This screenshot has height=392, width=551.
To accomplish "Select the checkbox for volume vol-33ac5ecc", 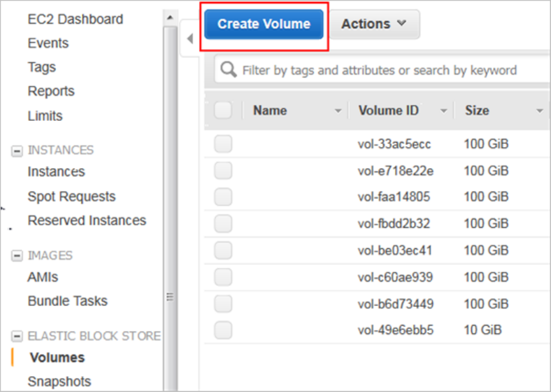I will point(223,144).
